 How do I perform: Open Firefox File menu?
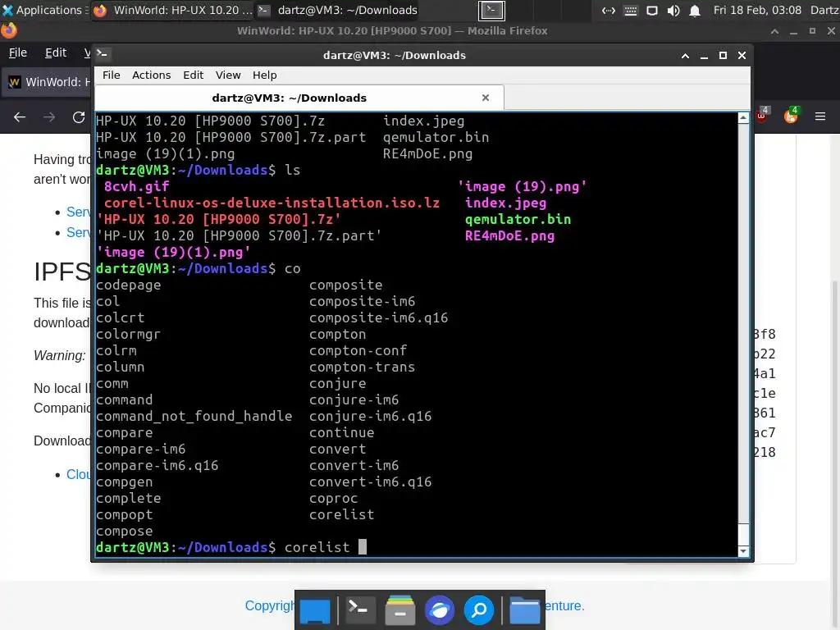click(x=18, y=52)
